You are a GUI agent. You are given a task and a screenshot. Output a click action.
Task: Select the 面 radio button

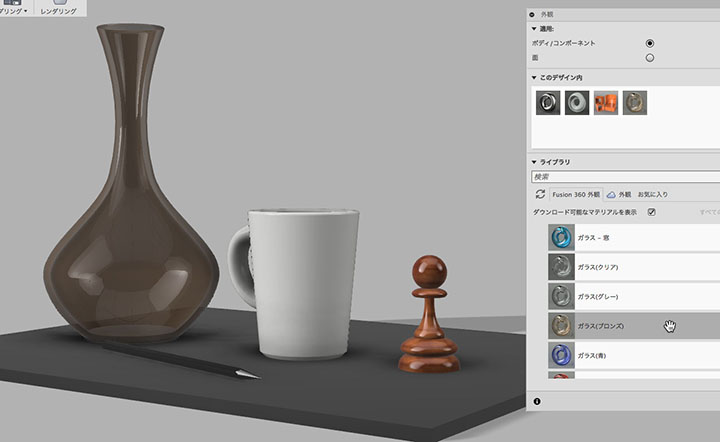(650, 58)
